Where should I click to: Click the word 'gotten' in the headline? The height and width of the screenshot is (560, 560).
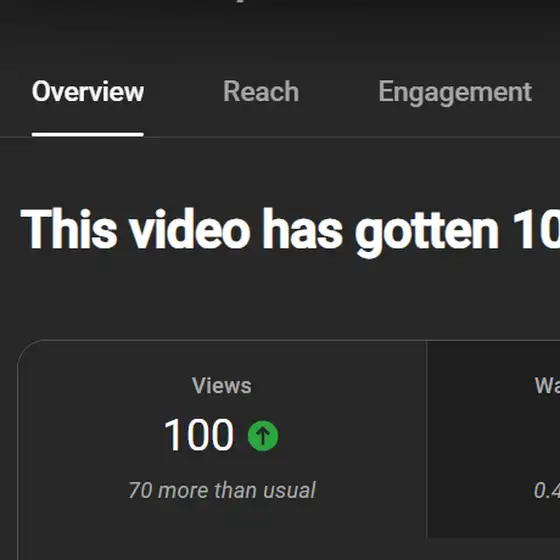click(427, 232)
